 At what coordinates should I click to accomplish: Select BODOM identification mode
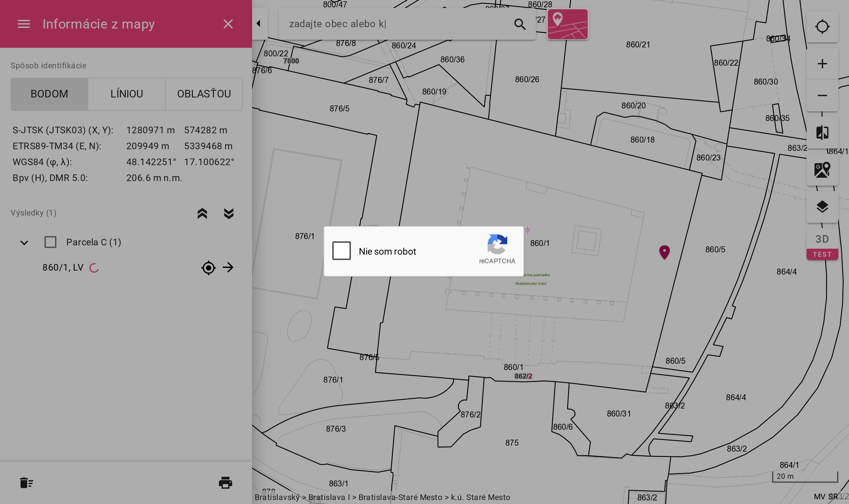pyautogui.click(x=49, y=94)
